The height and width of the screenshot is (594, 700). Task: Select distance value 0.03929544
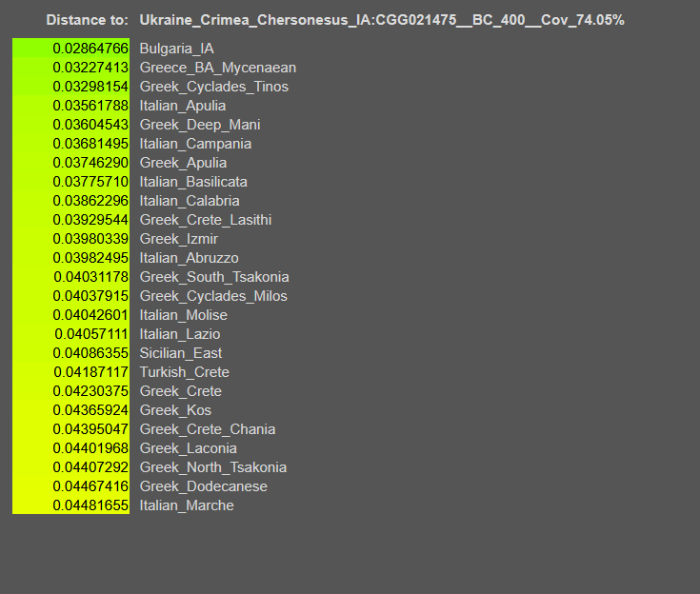click(90, 220)
